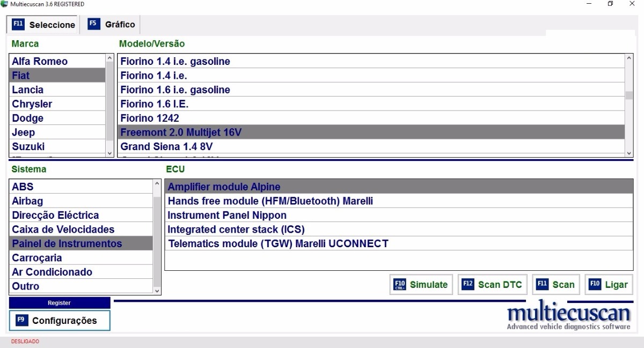The width and height of the screenshot is (644, 348).
Task: Switch to the Seleccione tab
Action: (43, 25)
